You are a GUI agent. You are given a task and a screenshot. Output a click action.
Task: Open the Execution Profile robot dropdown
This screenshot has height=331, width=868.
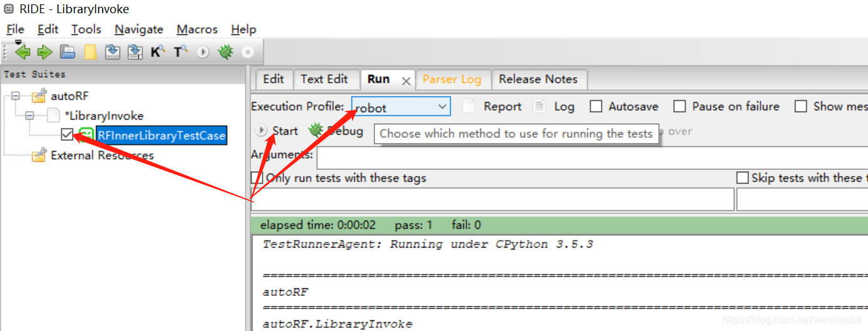tap(401, 107)
